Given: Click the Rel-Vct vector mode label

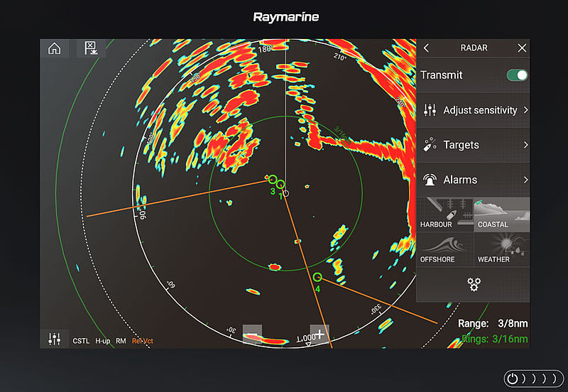Looking at the screenshot, I should (142, 342).
